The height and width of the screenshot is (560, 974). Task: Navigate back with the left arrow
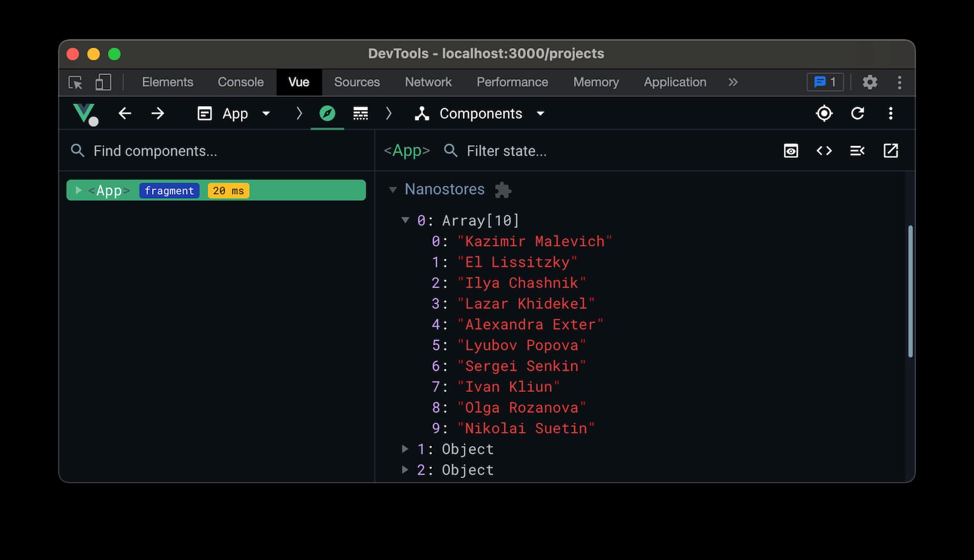(124, 113)
